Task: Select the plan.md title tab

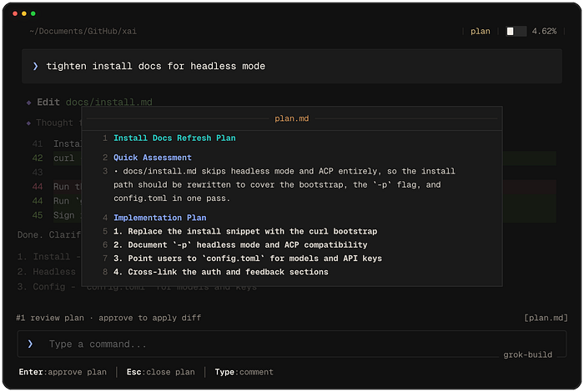Action: click(x=292, y=118)
